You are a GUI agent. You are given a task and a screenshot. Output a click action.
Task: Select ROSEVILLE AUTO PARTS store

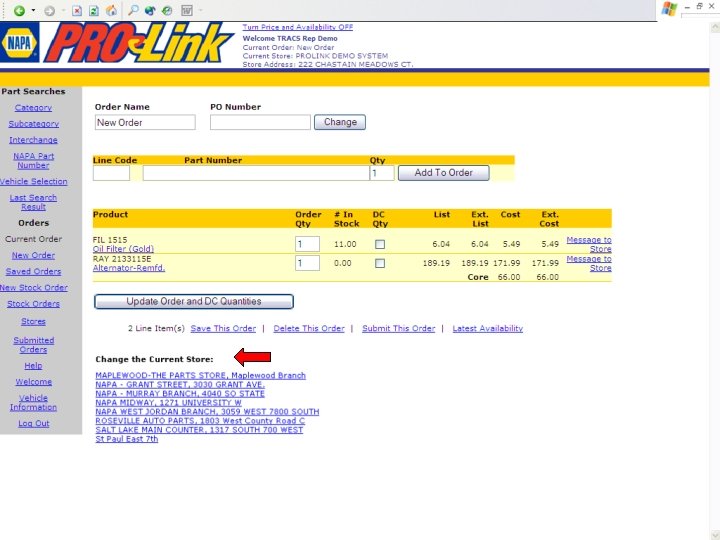200,421
